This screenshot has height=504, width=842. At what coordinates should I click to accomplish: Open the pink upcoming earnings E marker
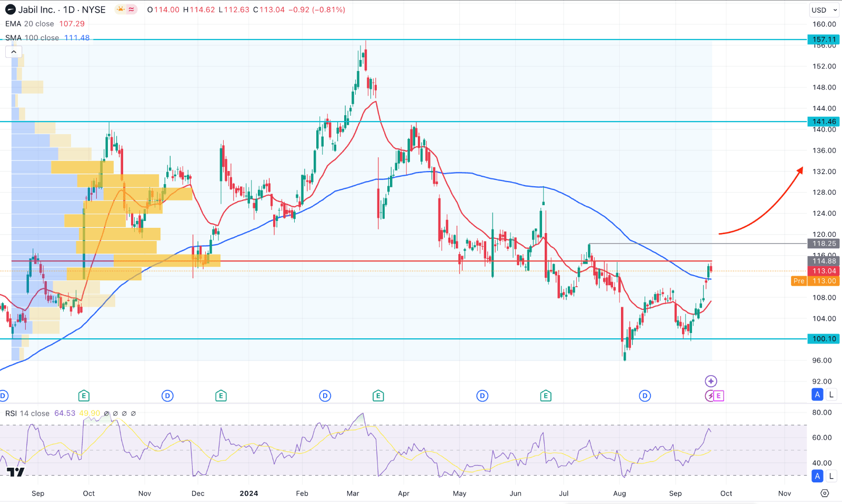(x=719, y=396)
